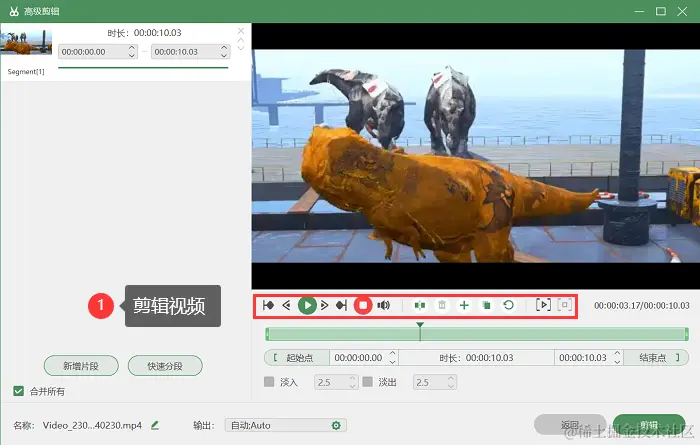Click the 高级剪辑 window title
The image size is (700, 445).
(x=42, y=11)
